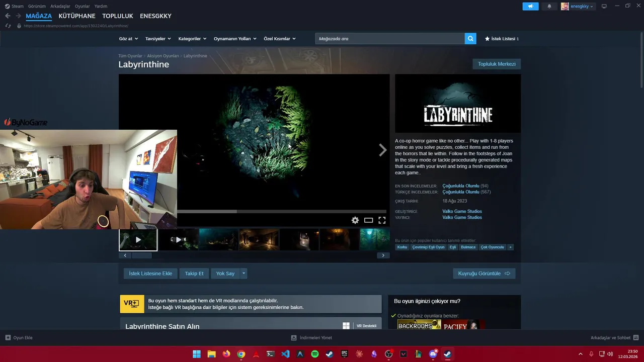Select the first trailer thumbnail
644x362 pixels.
[138, 240]
